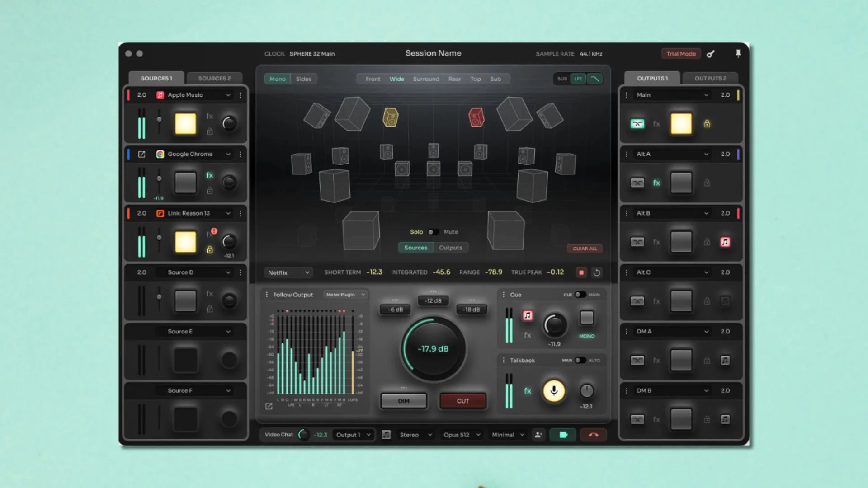Select the Surround speaker view tab

click(426, 79)
